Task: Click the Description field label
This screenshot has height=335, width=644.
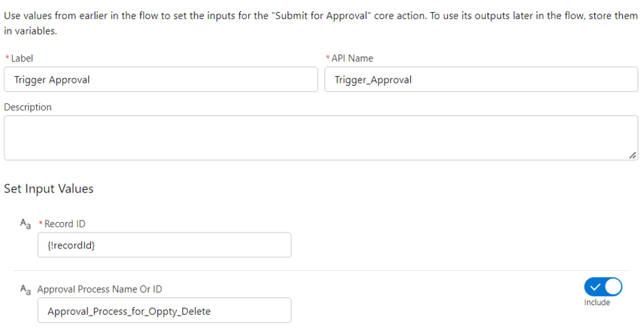Action: pos(28,108)
